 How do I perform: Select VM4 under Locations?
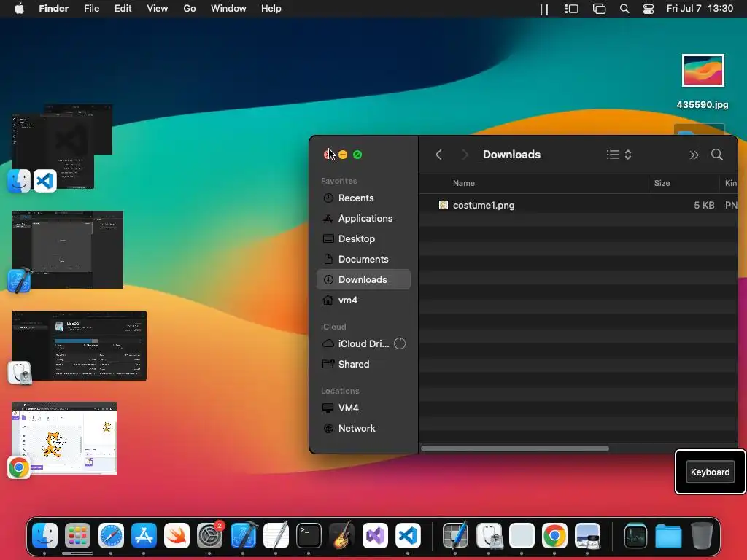[x=363, y=408]
